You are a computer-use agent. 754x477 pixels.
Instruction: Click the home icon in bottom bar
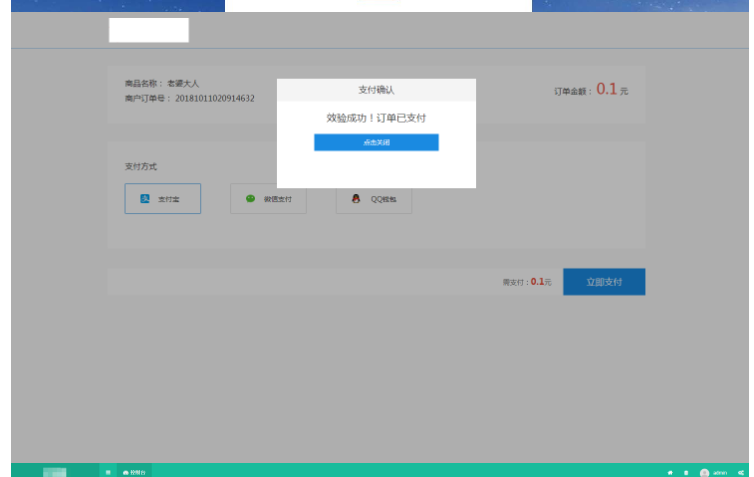pyautogui.click(x=670, y=471)
